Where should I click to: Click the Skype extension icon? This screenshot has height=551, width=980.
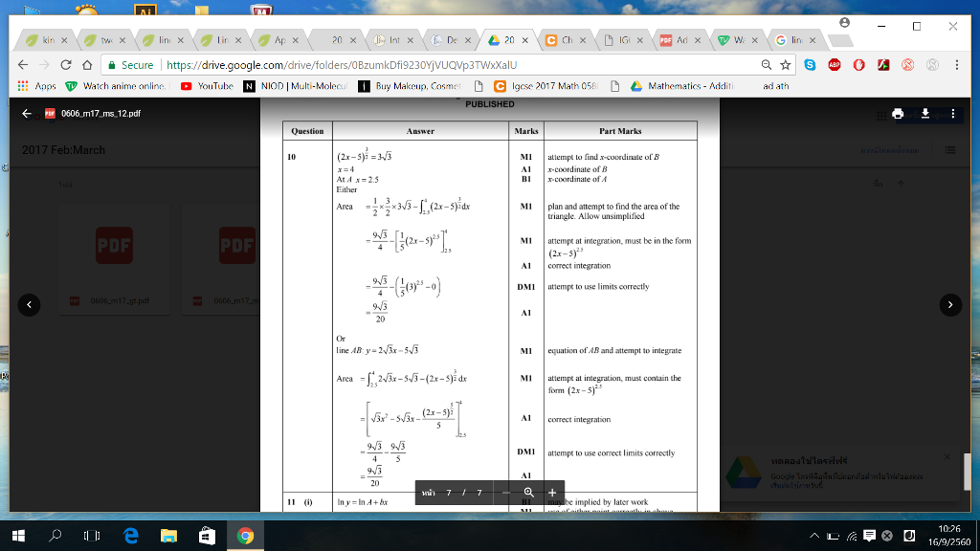[811, 65]
